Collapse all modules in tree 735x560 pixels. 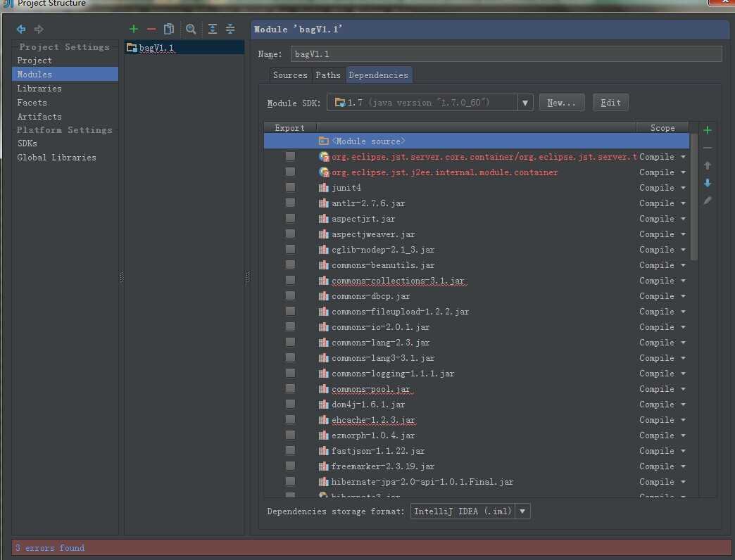pos(230,29)
